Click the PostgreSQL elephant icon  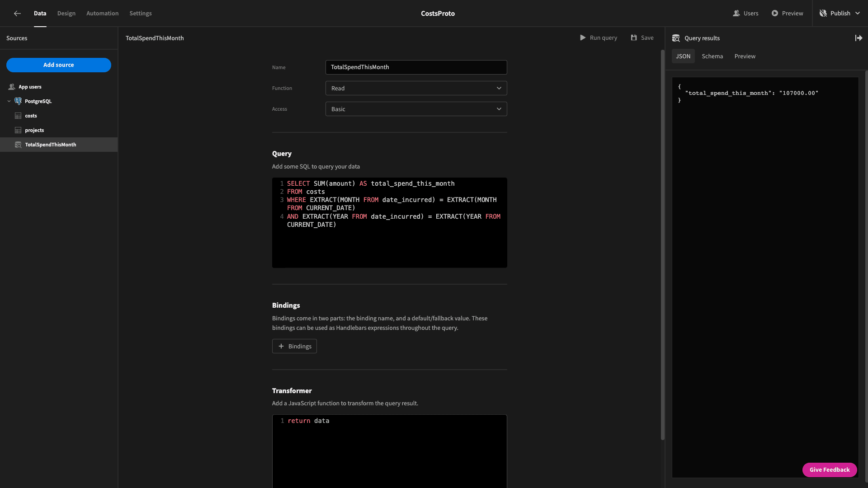coord(18,101)
